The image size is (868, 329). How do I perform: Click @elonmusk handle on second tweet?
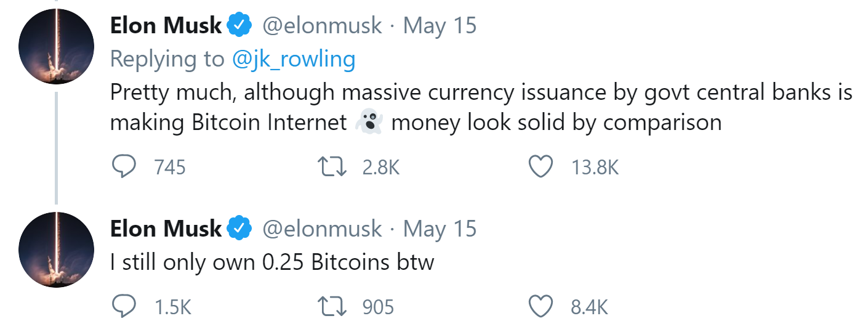pos(322,229)
